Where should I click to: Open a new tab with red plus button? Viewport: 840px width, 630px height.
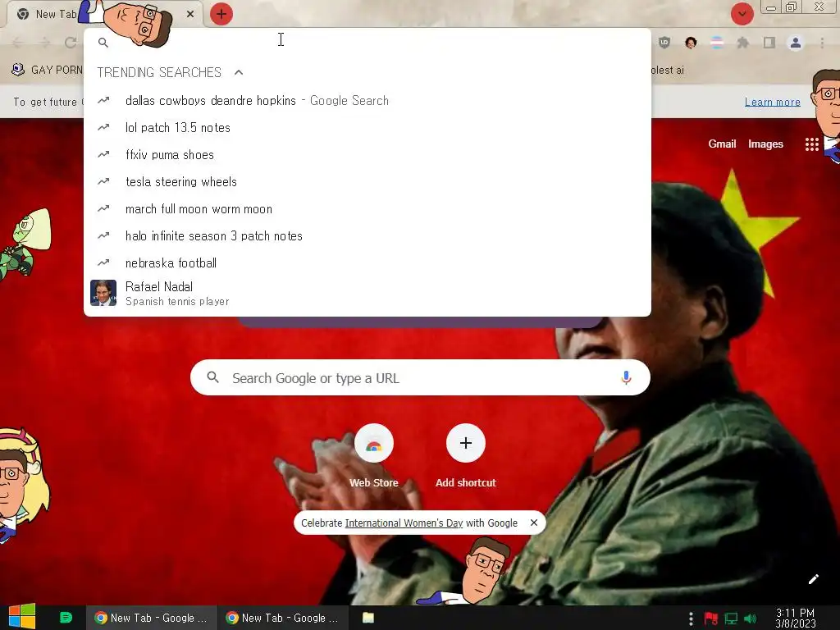pyautogui.click(x=221, y=14)
